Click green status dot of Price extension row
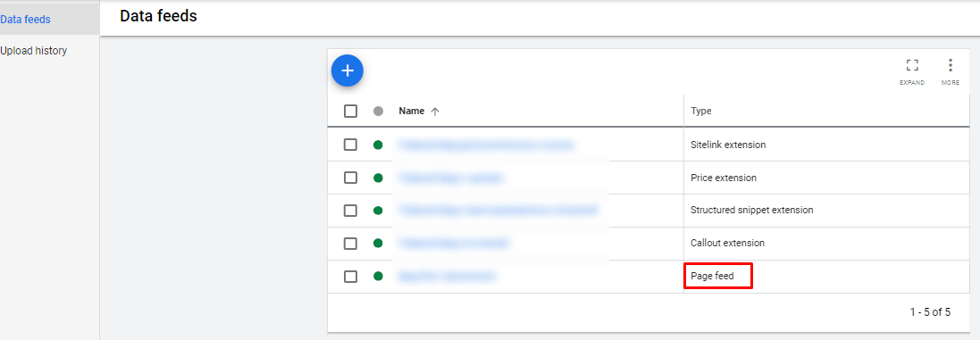The width and height of the screenshot is (980, 340). pos(378,178)
